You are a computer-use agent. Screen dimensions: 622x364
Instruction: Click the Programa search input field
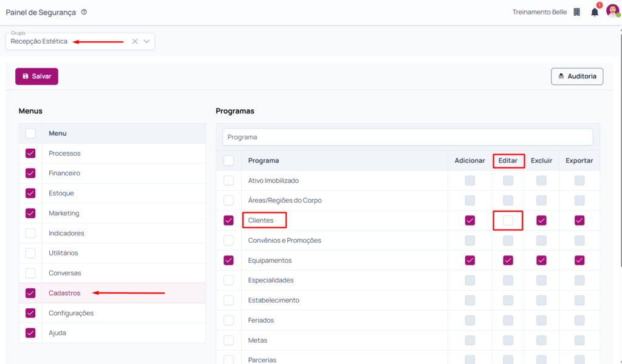[407, 137]
